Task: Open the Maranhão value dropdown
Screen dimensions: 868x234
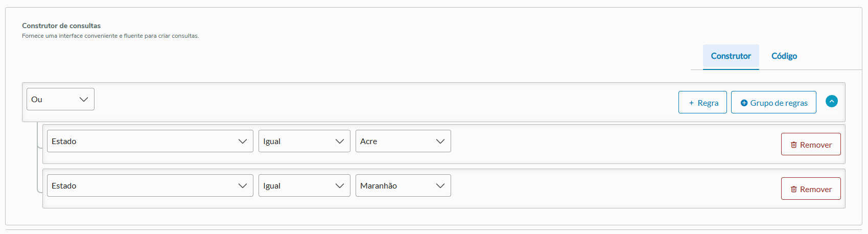Action: point(403,186)
